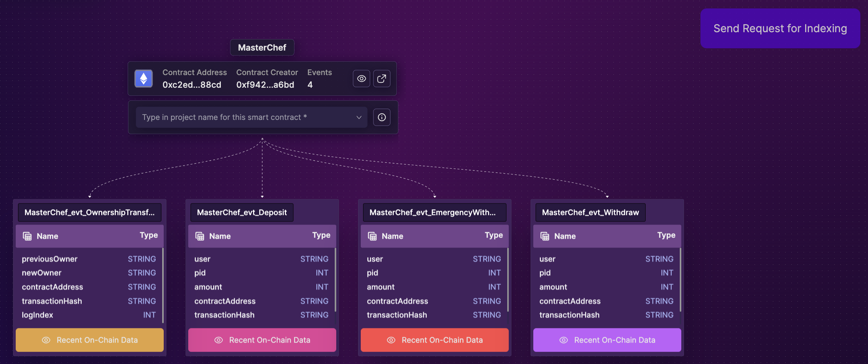Select pid row in Withdraw table

coord(607,273)
